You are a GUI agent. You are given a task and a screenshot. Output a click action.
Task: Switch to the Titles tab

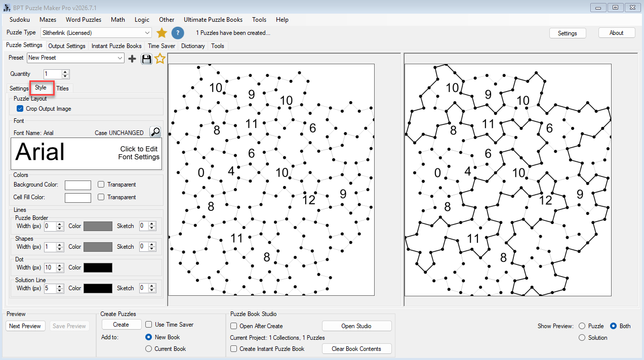click(x=62, y=88)
